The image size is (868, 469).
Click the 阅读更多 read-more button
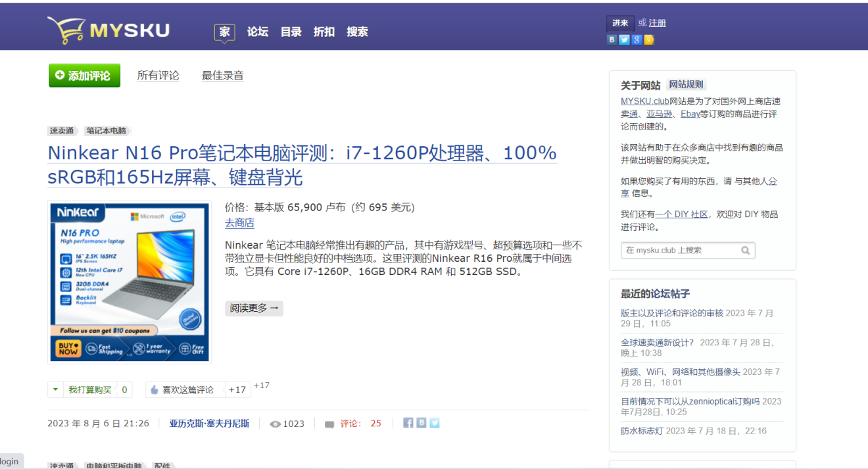pos(254,308)
